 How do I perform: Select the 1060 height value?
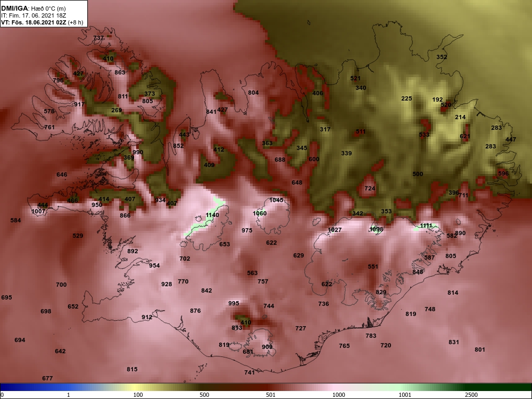pos(260,213)
